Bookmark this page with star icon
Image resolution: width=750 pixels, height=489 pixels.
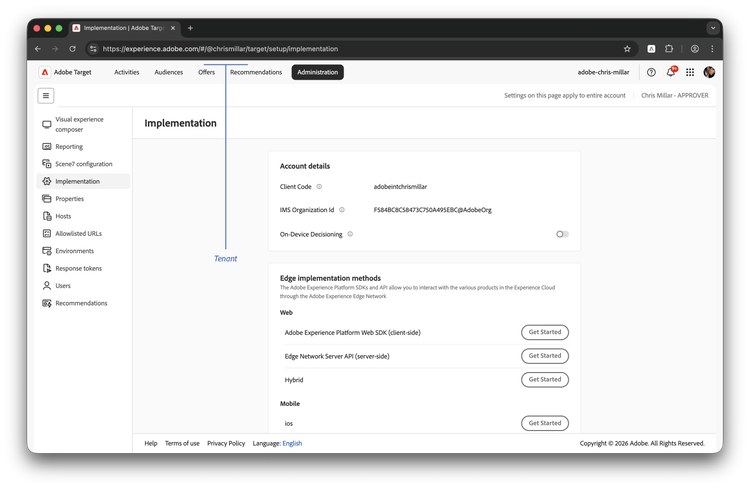[627, 48]
